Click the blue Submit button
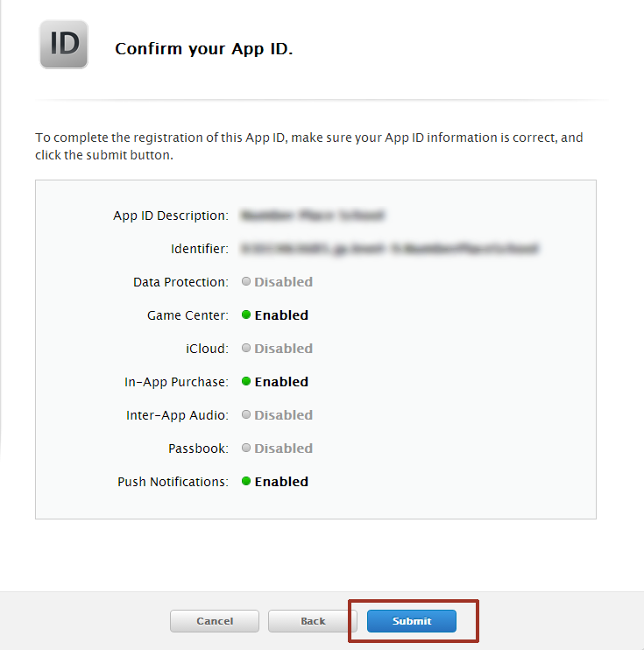Screen dimensions: 644x650 pyautogui.click(x=411, y=620)
